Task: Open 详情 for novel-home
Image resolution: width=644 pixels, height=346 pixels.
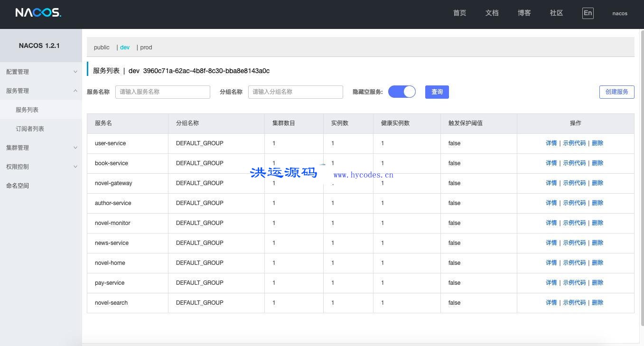Action: click(551, 262)
